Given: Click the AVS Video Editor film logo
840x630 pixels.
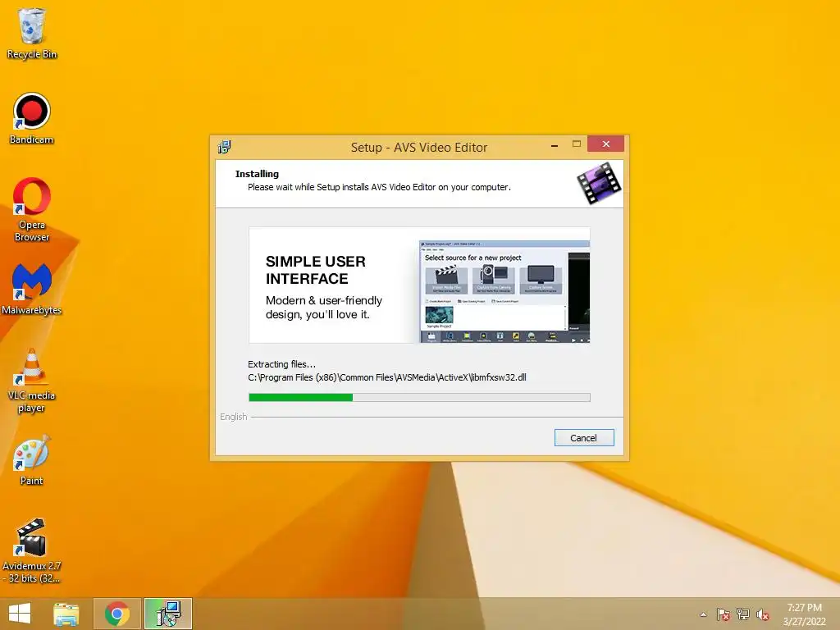Looking at the screenshot, I should (x=599, y=183).
